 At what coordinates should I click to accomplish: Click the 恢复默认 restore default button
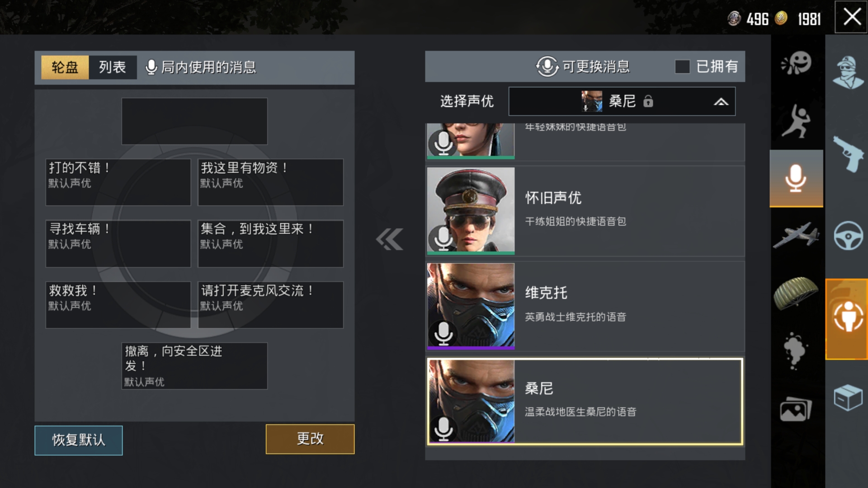pyautogui.click(x=79, y=440)
